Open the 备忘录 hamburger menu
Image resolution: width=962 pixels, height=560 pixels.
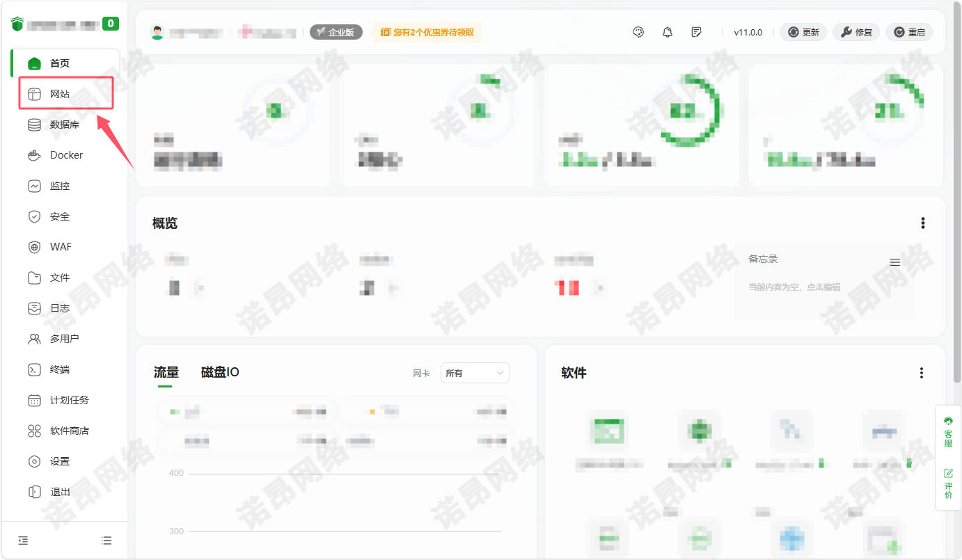tap(895, 262)
